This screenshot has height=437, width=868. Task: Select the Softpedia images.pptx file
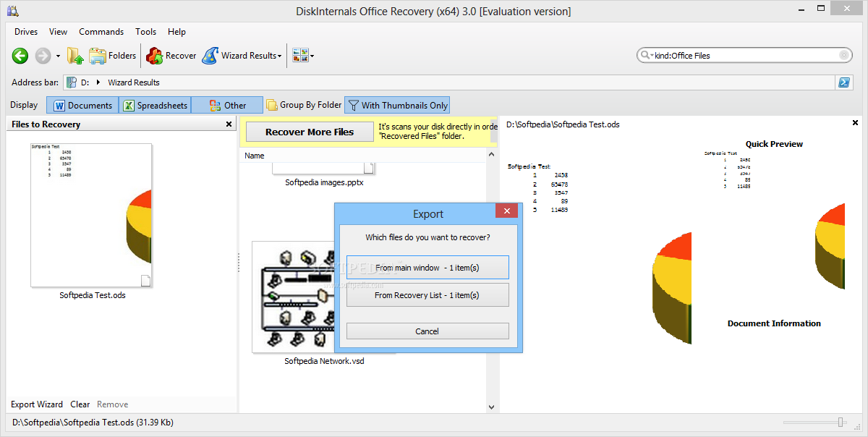point(324,182)
